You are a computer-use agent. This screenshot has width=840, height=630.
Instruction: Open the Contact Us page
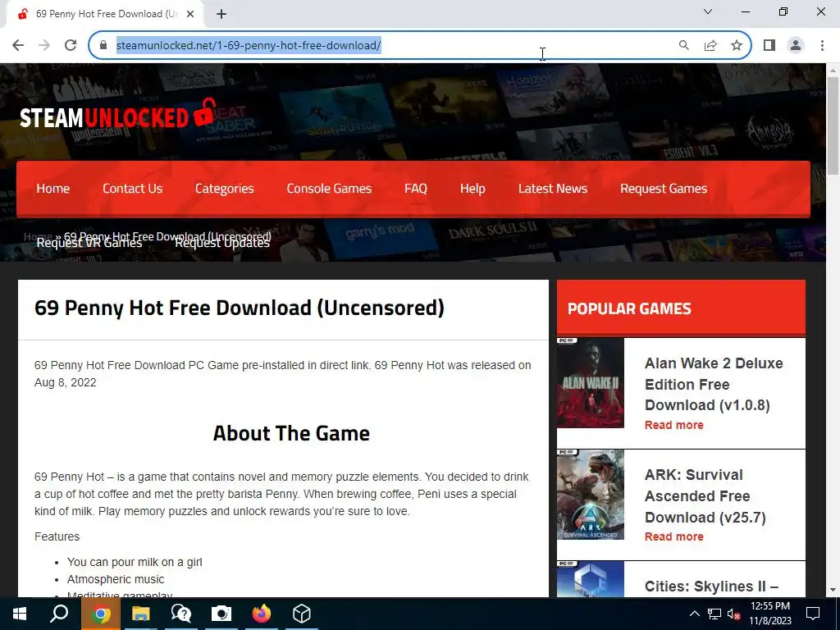(132, 189)
